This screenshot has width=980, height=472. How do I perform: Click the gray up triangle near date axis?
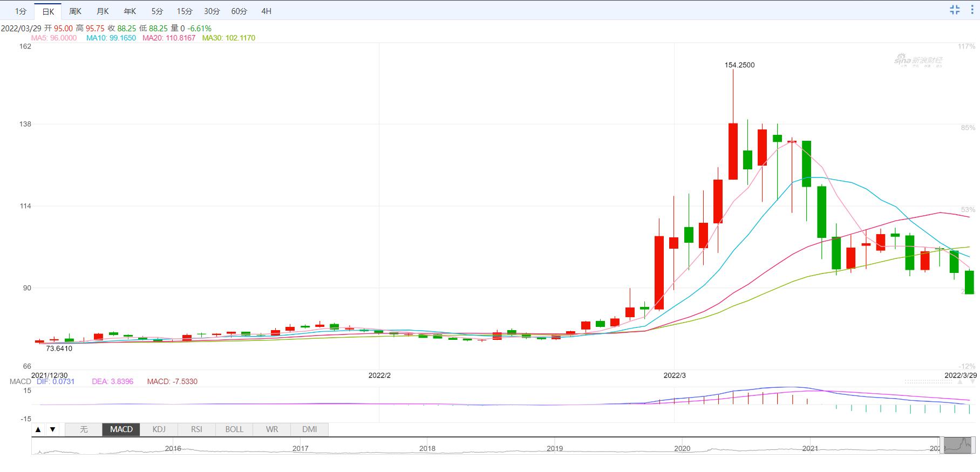coord(960,382)
